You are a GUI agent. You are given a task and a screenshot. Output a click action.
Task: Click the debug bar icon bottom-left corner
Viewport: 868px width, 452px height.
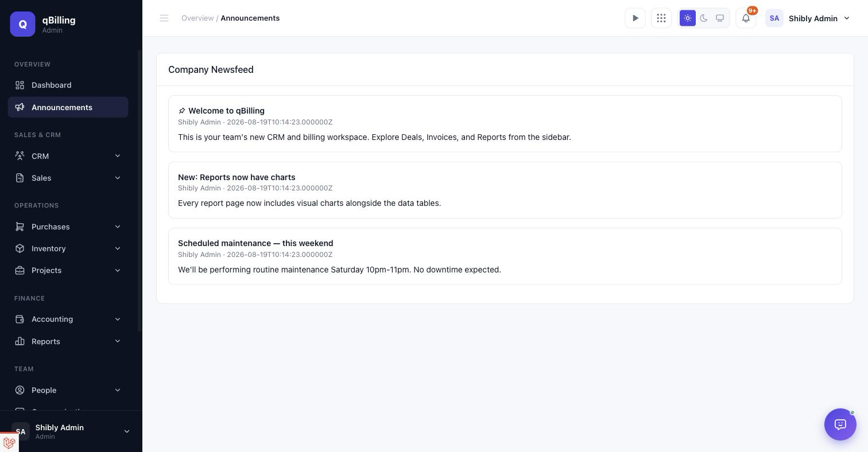[x=9, y=443]
